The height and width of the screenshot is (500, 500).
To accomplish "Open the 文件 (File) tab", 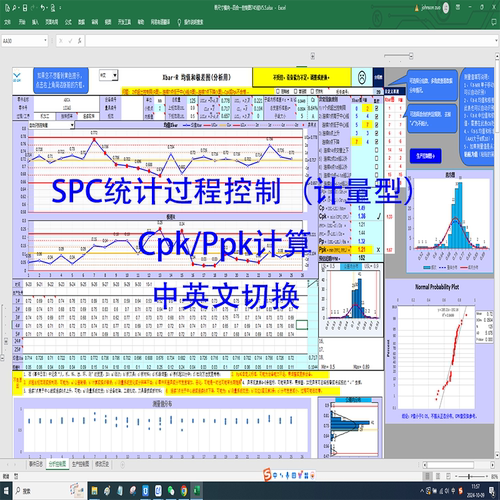I will (x=8, y=22).
